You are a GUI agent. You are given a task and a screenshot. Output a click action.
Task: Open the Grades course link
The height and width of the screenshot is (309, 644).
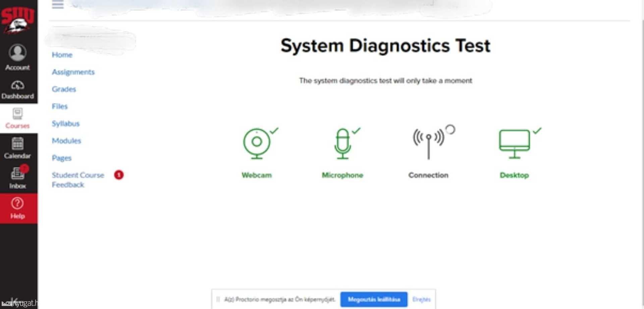64,89
